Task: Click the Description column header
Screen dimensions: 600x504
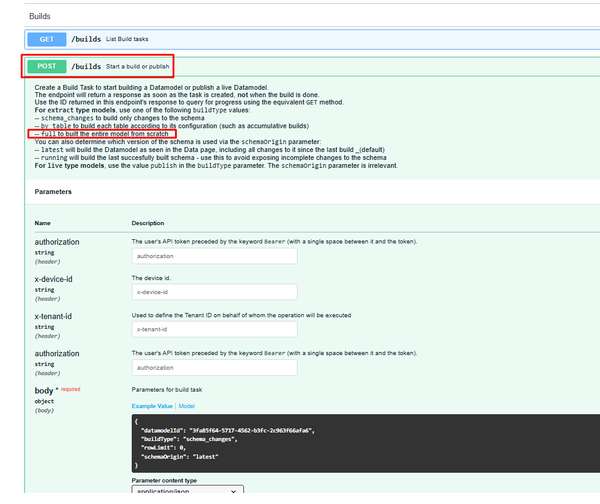Action: click(x=150, y=222)
